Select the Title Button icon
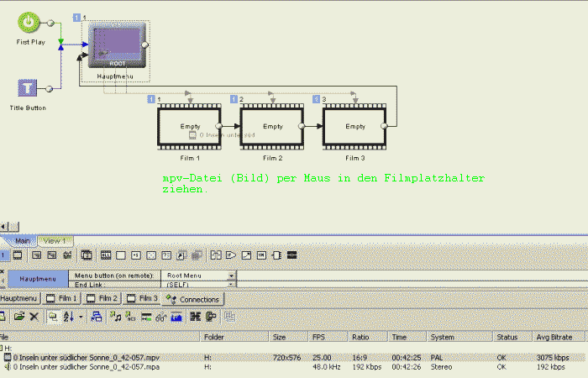Viewport: 588px width, 378px height. point(28,88)
